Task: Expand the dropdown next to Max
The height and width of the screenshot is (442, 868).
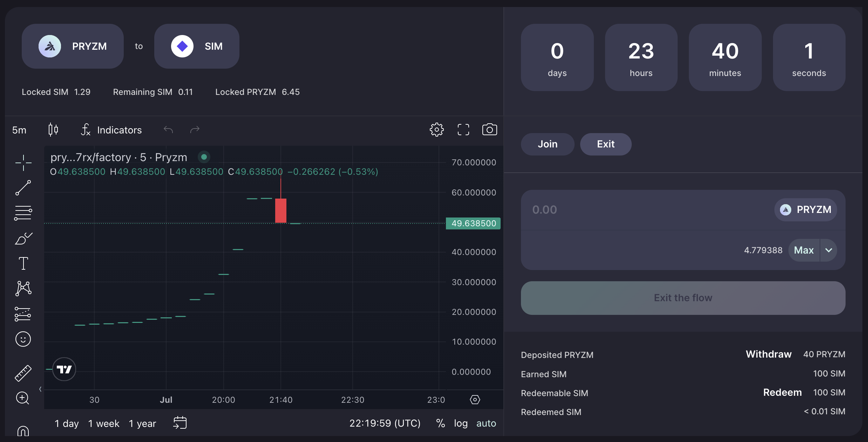Action: 829,250
